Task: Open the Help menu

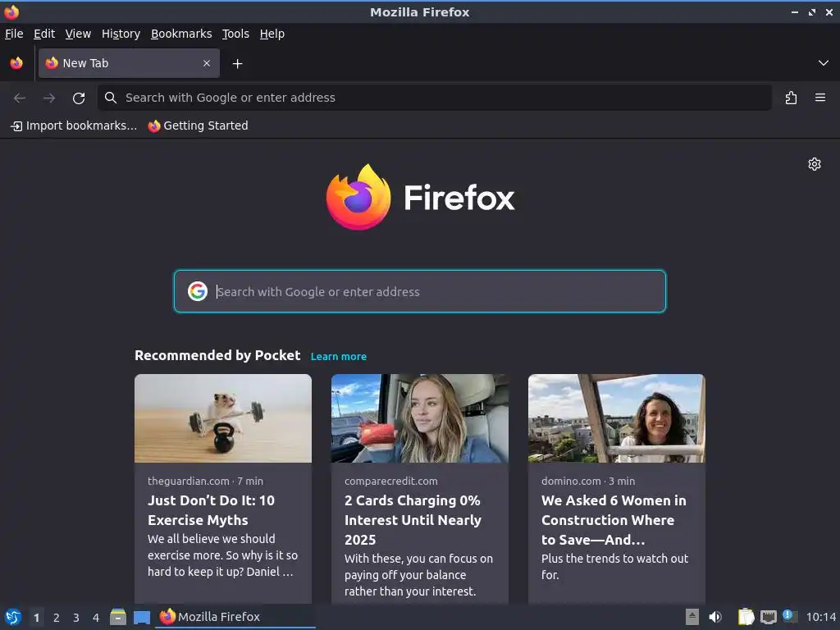Action: click(272, 34)
